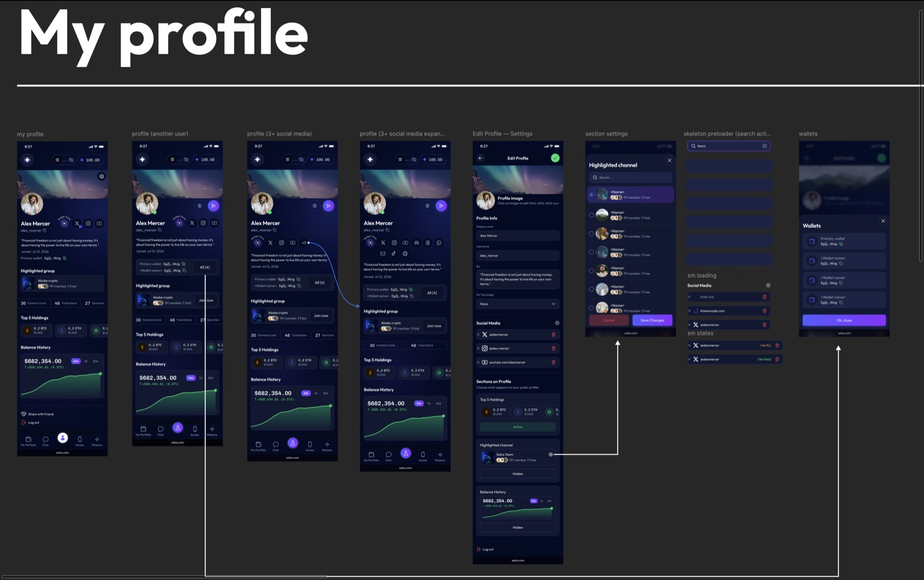This screenshot has width=924, height=580.
Task: Click Display name field 'Alex Mercer'
Action: [517, 236]
